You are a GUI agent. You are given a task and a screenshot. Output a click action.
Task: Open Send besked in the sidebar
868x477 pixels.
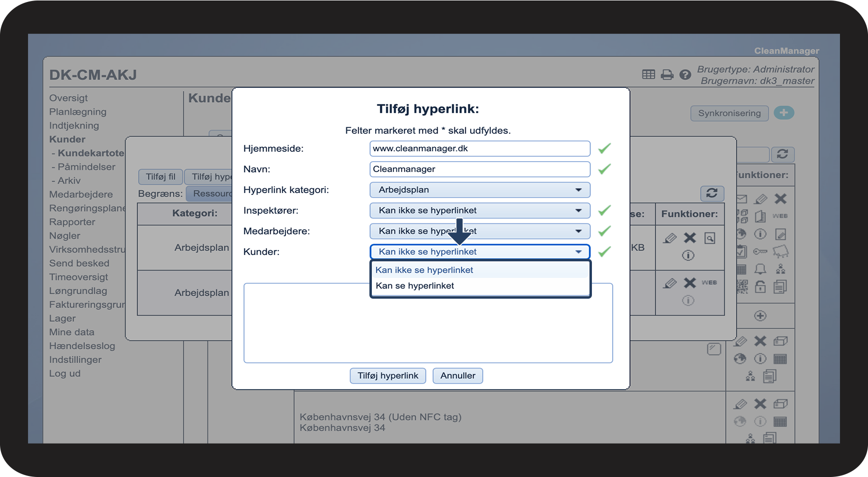tap(79, 263)
